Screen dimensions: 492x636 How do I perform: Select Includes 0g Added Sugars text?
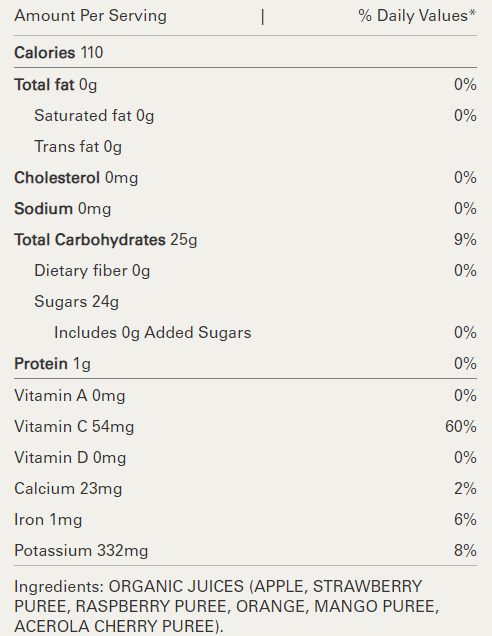click(153, 333)
